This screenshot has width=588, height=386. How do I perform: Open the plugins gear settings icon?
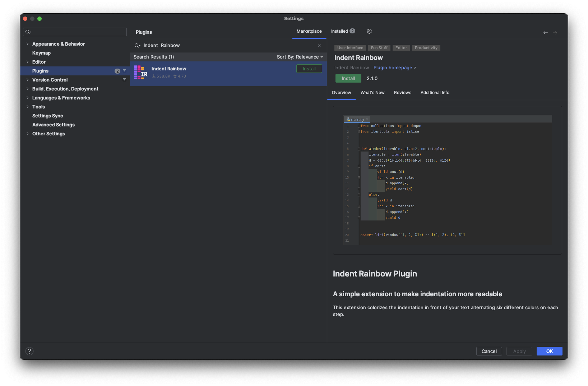[369, 31]
